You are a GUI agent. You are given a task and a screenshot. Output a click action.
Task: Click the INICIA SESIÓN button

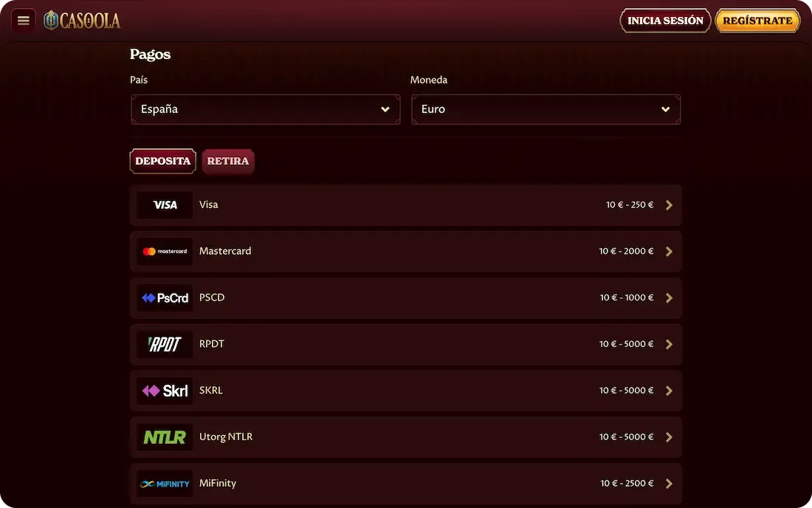665,21
